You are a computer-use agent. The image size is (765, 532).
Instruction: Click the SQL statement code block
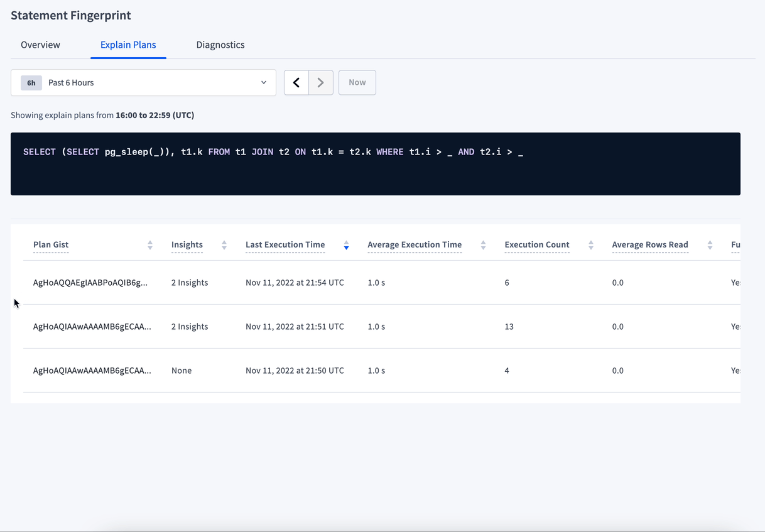pos(376,164)
